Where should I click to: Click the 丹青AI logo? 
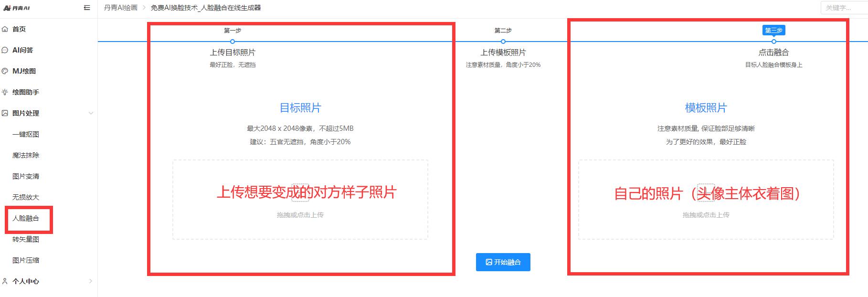click(17, 8)
